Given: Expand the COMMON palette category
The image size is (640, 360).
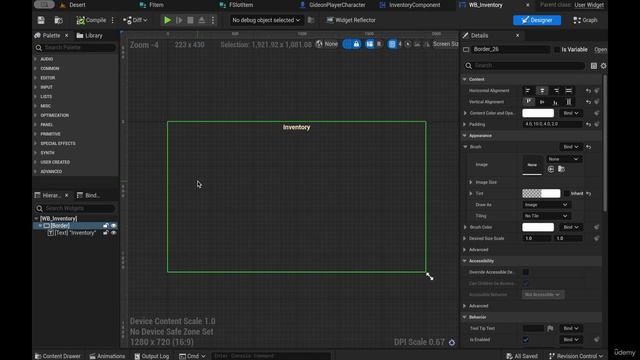Looking at the screenshot, I should click(x=35, y=69).
